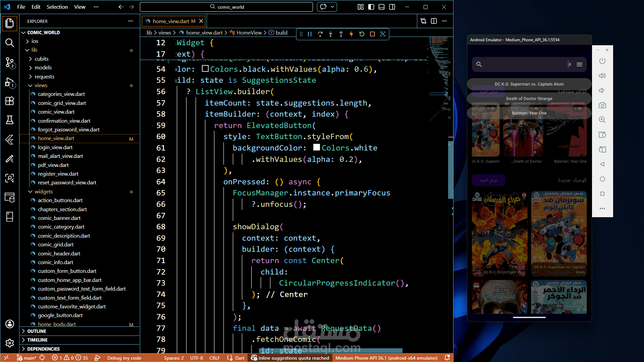Toggle the bottom panel layout button
644x362 pixels.
click(381, 7)
